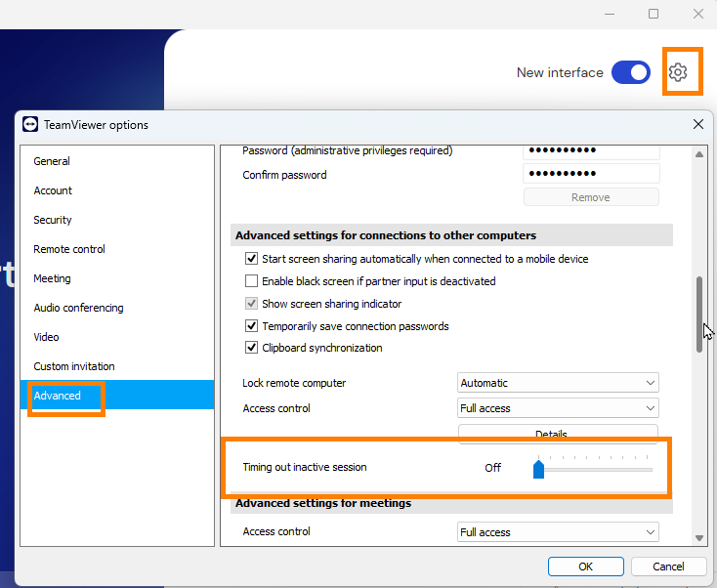
Task: Click the TeamViewer logo in options title bar
Action: (30, 124)
